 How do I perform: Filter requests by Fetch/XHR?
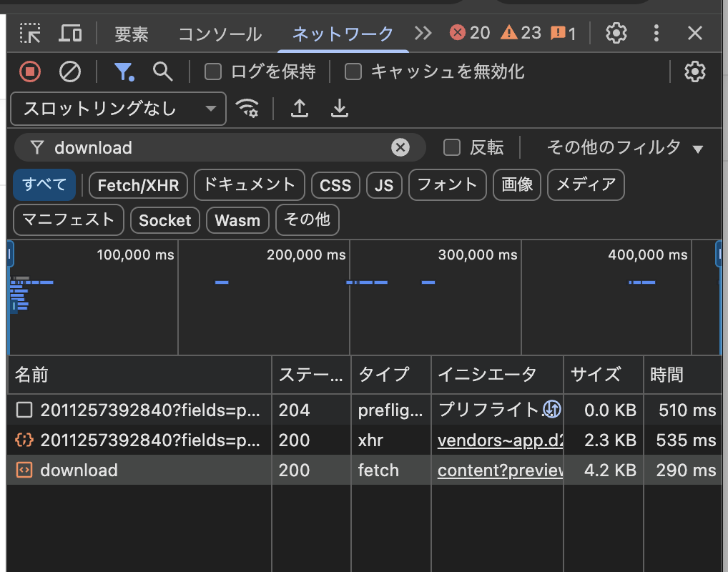138,185
